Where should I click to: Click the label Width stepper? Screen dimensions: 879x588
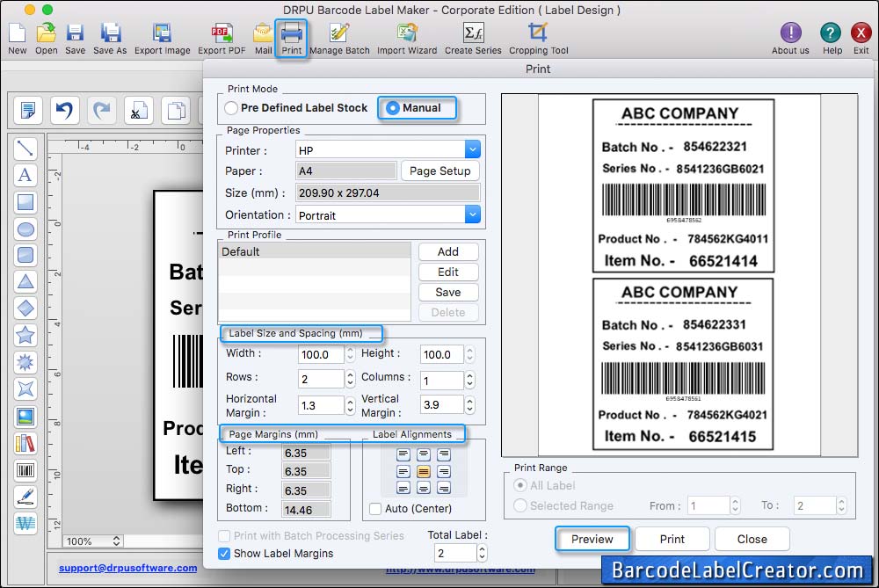(x=351, y=353)
